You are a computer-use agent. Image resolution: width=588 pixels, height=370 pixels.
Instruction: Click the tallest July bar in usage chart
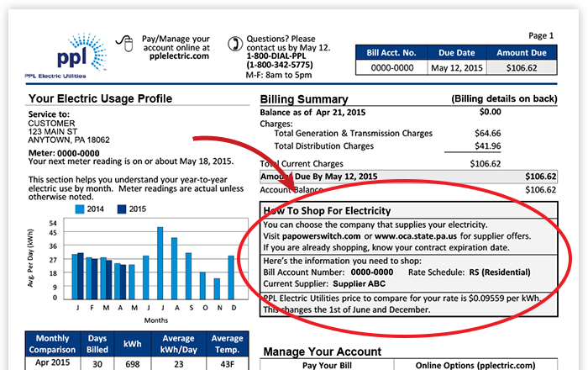(160, 263)
